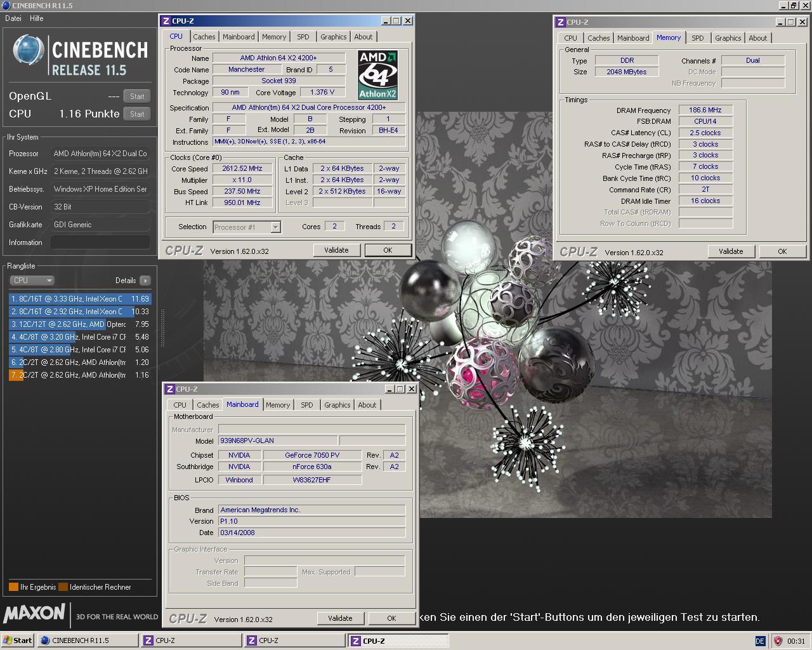Click the CAS# Latency value 2.5 clocks
The height and width of the screenshot is (650, 812).
pos(705,133)
